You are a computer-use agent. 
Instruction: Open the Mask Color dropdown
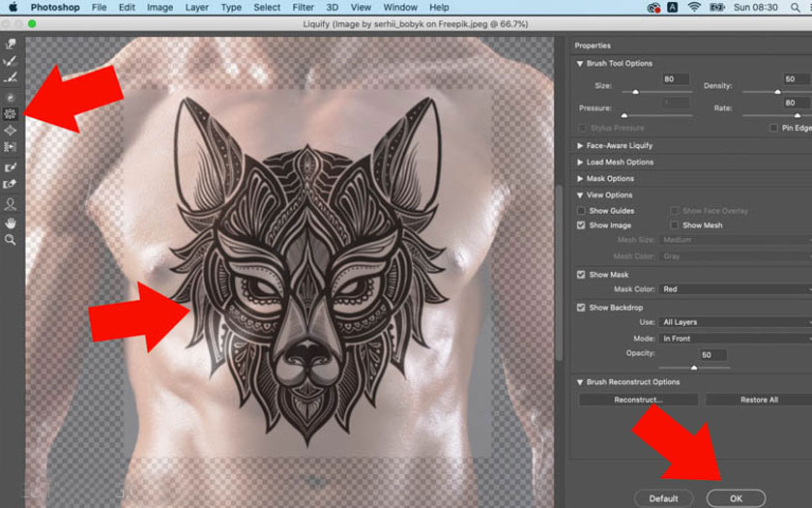(x=735, y=289)
